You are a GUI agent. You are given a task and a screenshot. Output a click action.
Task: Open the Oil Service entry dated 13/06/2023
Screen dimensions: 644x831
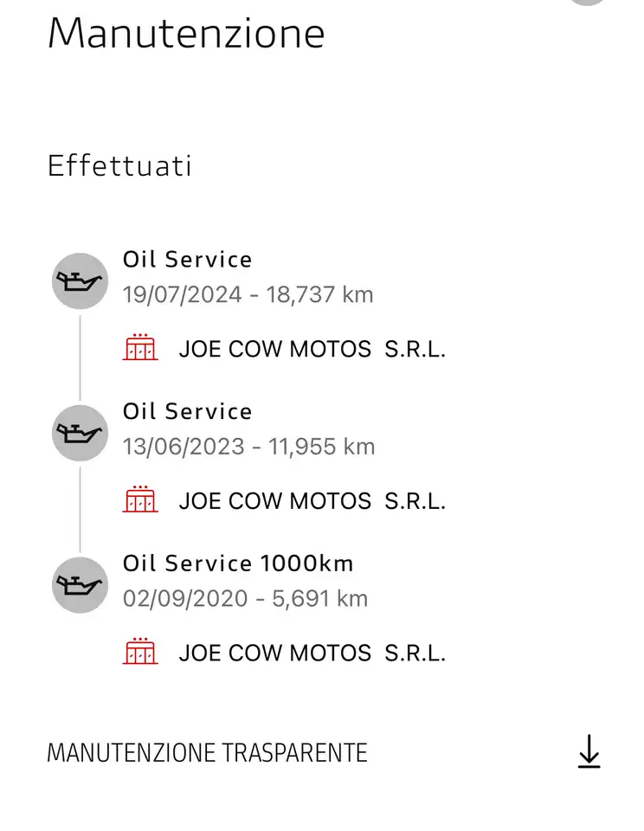[x=188, y=412]
